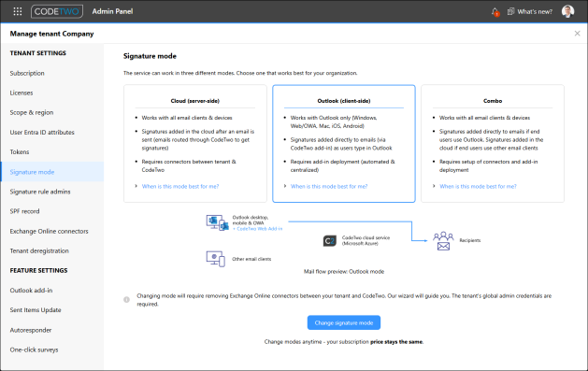Click the CodeTwo Web Add-in link
Image resolution: width=588 pixels, height=371 pixels.
point(258,229)
